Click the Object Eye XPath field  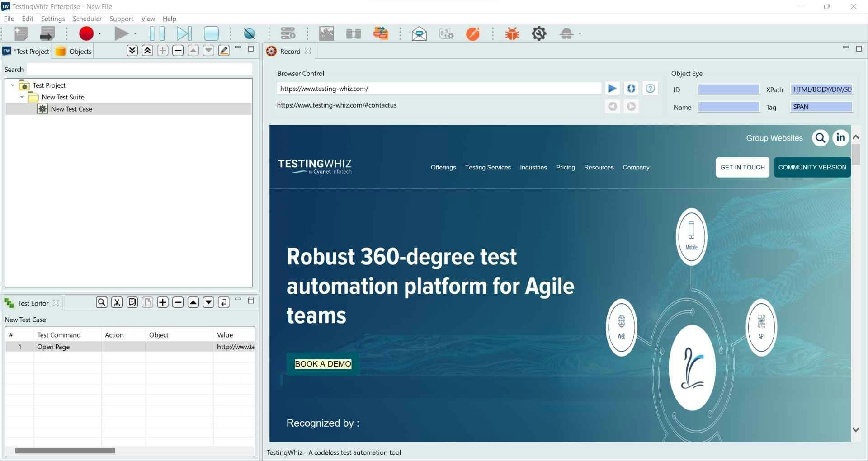821,89
